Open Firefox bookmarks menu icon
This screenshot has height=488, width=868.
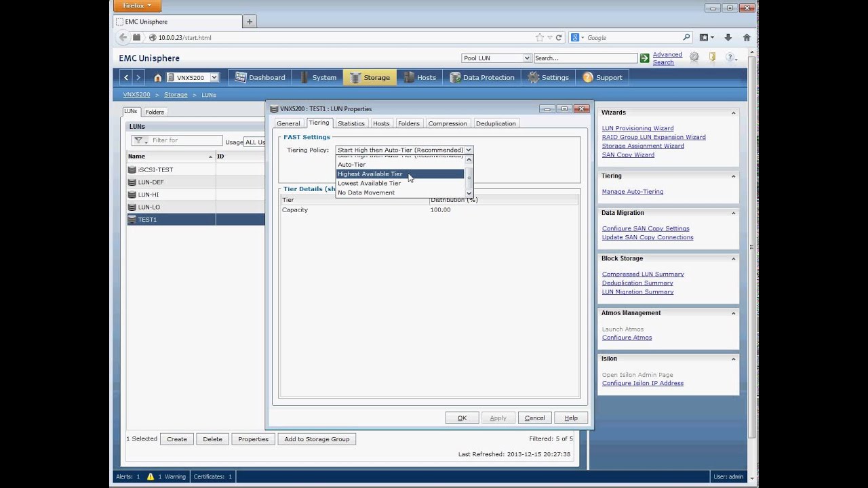pyautogui.click(x=707, y=38)
